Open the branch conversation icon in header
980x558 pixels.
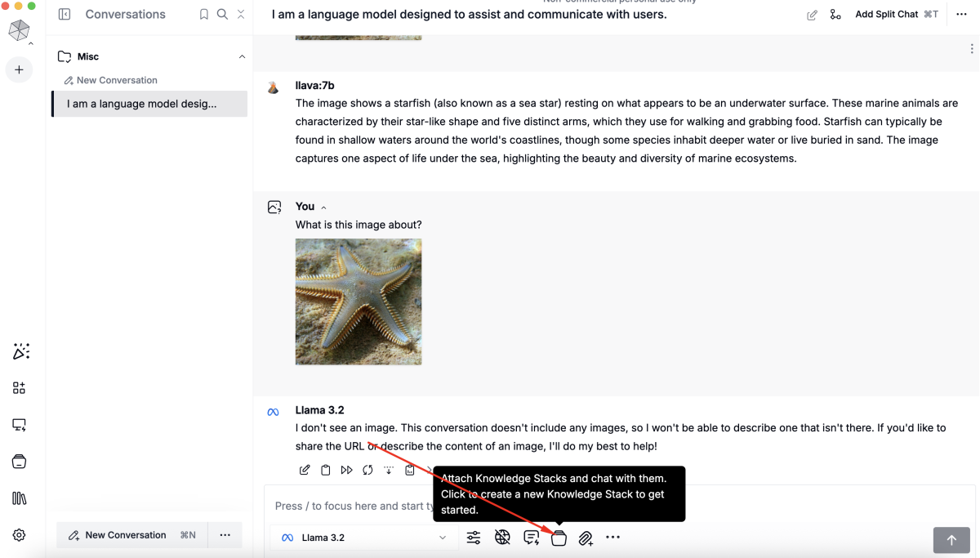(835, 15)
